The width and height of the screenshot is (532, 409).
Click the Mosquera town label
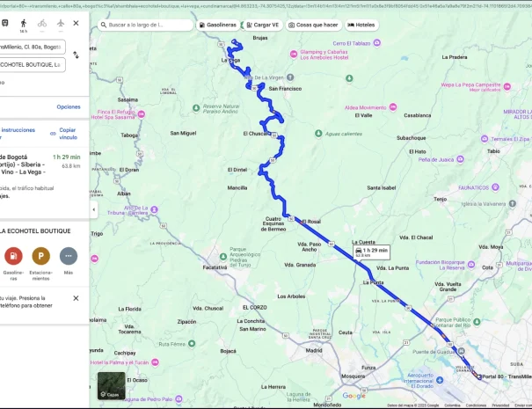coord(353,376)
